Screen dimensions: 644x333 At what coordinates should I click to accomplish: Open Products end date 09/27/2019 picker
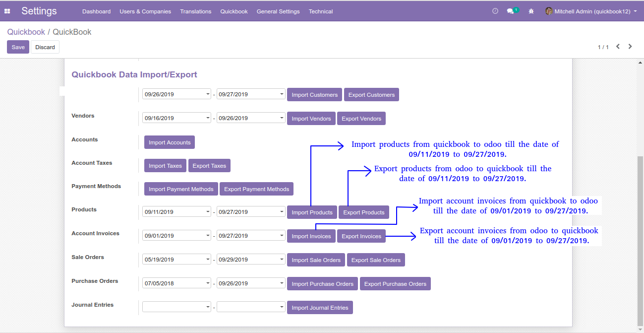pyautogui.click(x=251, y=212)
